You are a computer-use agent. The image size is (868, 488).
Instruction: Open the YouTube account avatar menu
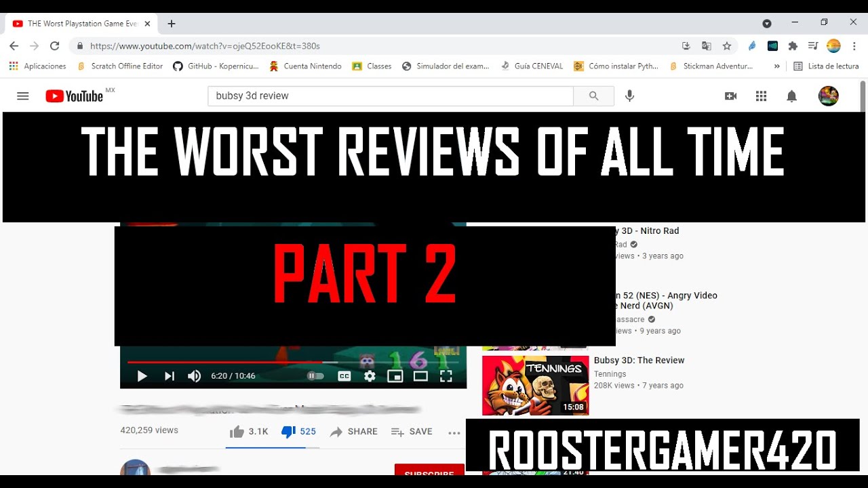(829, 96)
